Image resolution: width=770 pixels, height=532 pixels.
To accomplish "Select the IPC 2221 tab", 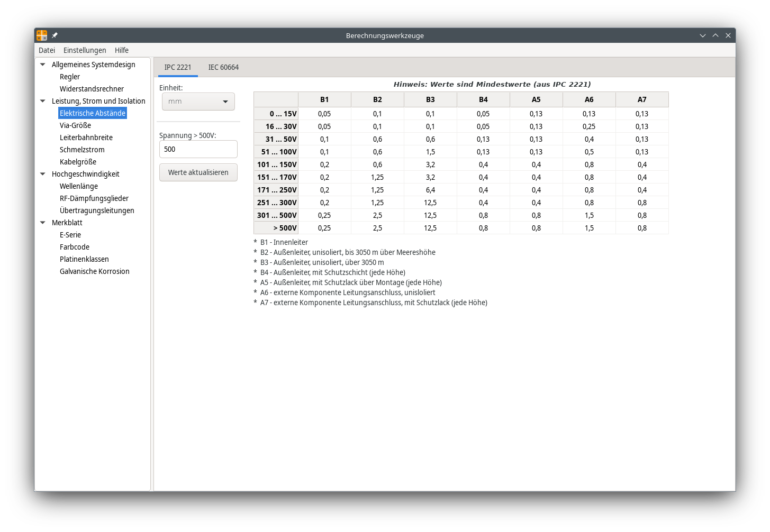I will (x=178, y=67).
